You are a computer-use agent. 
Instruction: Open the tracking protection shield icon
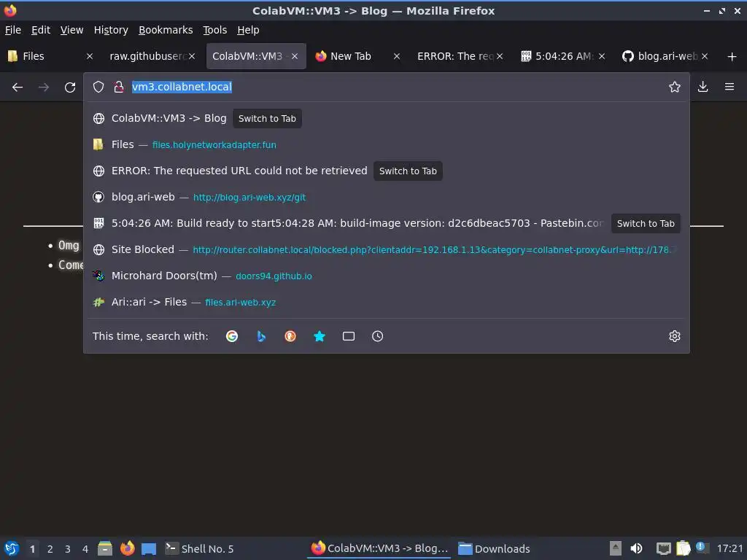click(x=98, y=87)
